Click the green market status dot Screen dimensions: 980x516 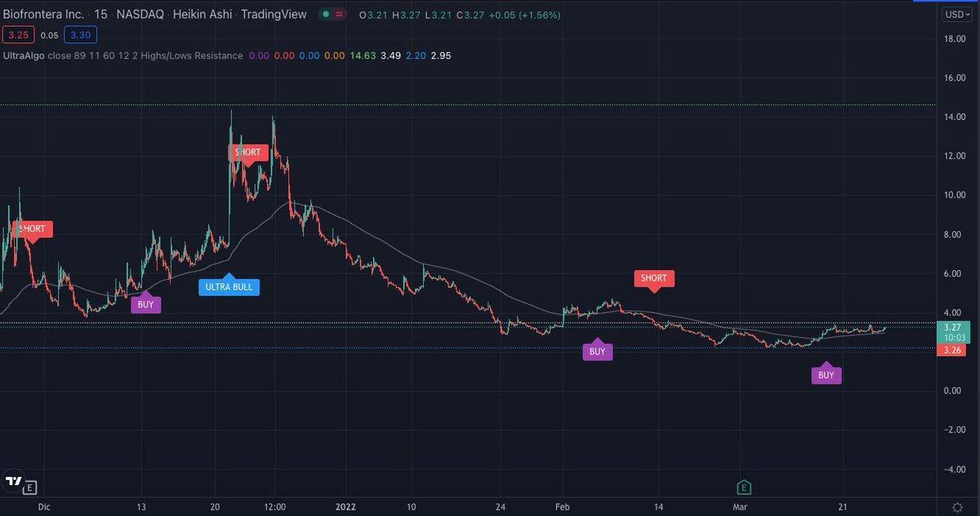coord(327,15)
